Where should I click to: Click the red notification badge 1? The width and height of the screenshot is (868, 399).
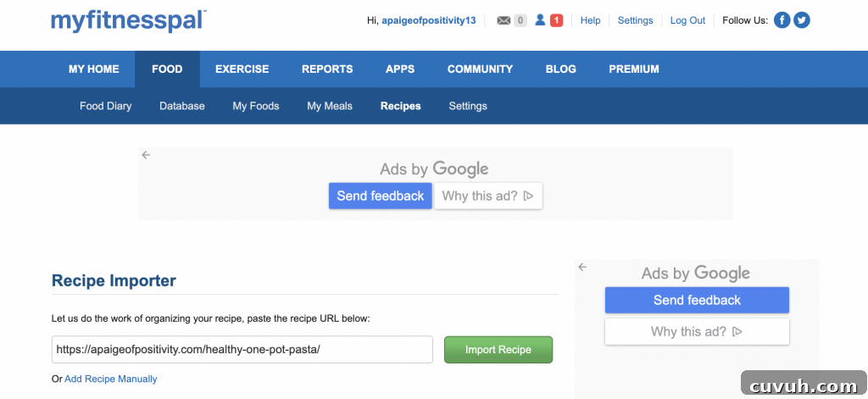(x=556, y=21)
